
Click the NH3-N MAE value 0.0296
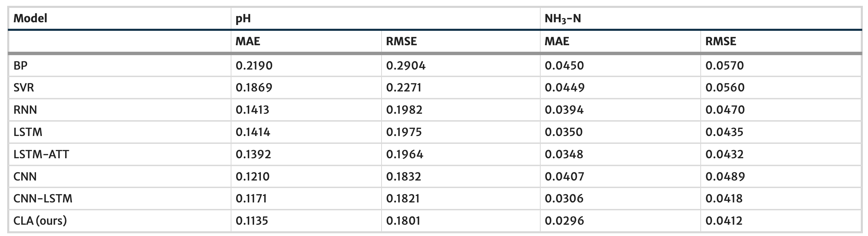click(x=564, y=221)
